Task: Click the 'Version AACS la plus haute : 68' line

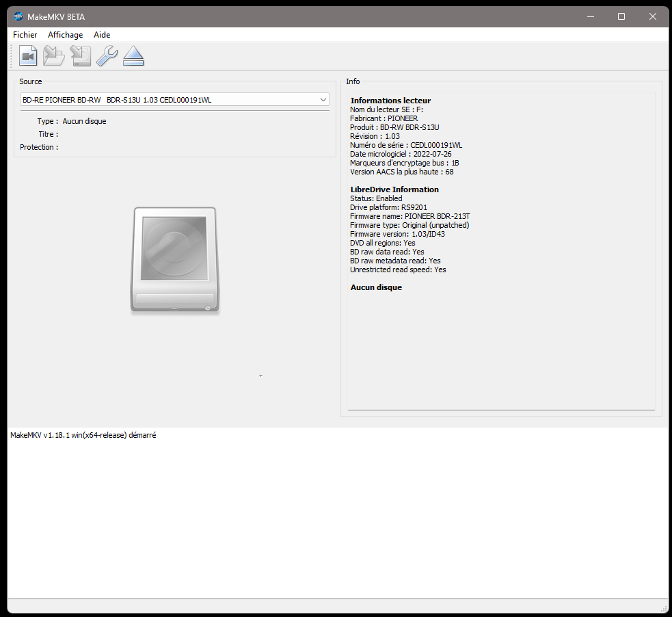Action: (401, 172)
